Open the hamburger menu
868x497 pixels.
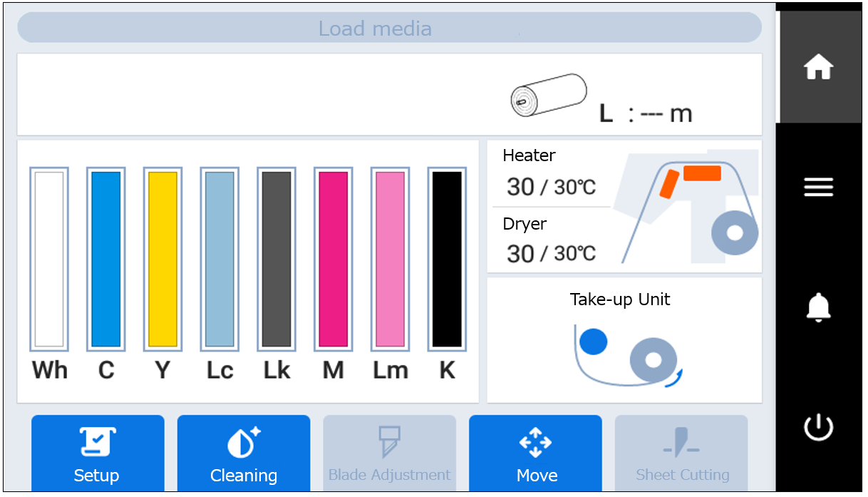point(818,187)
